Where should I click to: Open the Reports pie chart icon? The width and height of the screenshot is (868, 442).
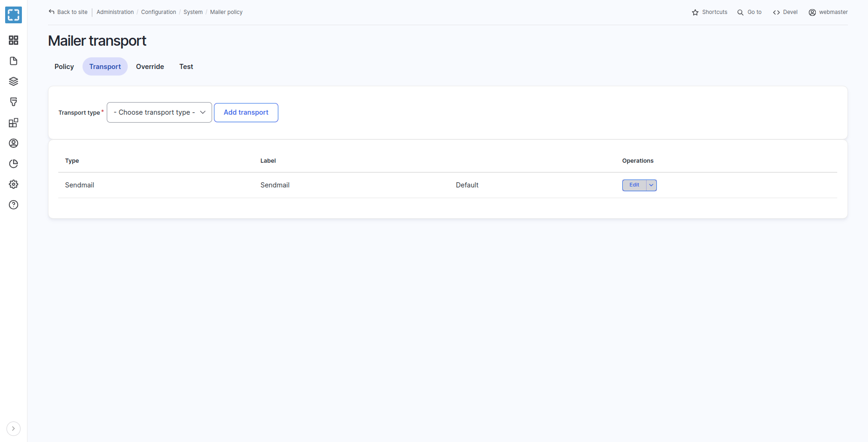(x=14, y=164)
